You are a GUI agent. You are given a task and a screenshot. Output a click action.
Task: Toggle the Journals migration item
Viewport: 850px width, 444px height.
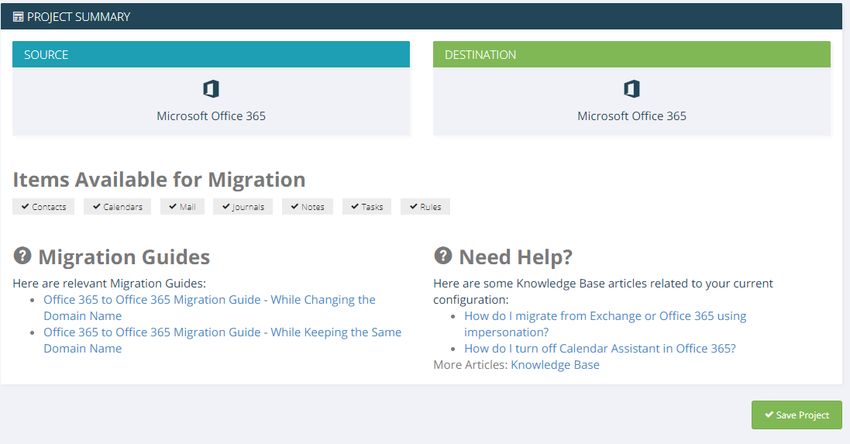pyautogui.click(x=243, y=207)
